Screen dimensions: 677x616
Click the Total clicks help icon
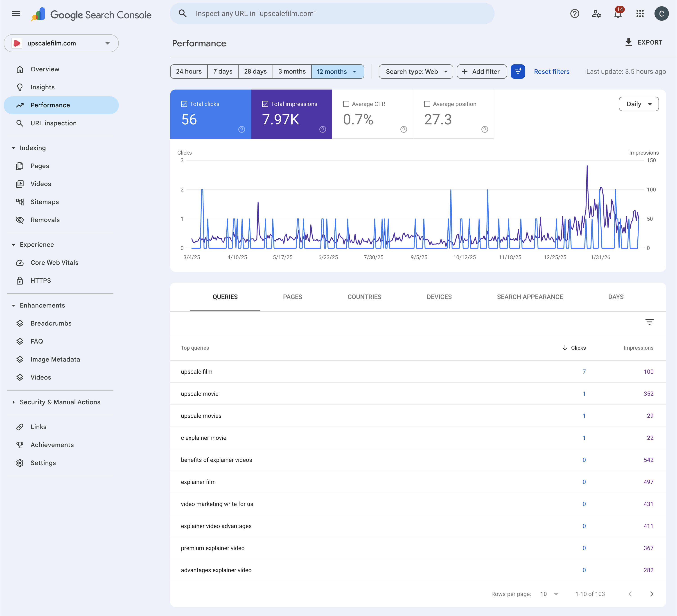point(241,130)
